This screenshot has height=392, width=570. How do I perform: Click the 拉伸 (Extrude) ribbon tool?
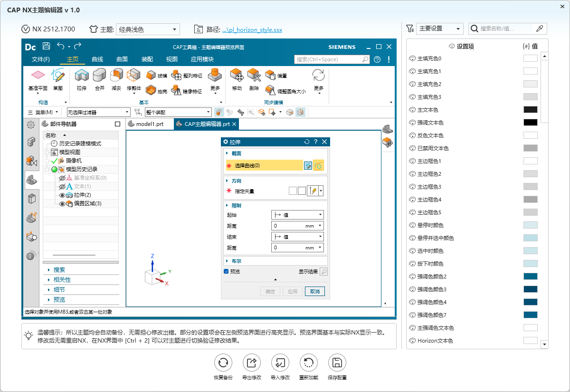[82, 79]
